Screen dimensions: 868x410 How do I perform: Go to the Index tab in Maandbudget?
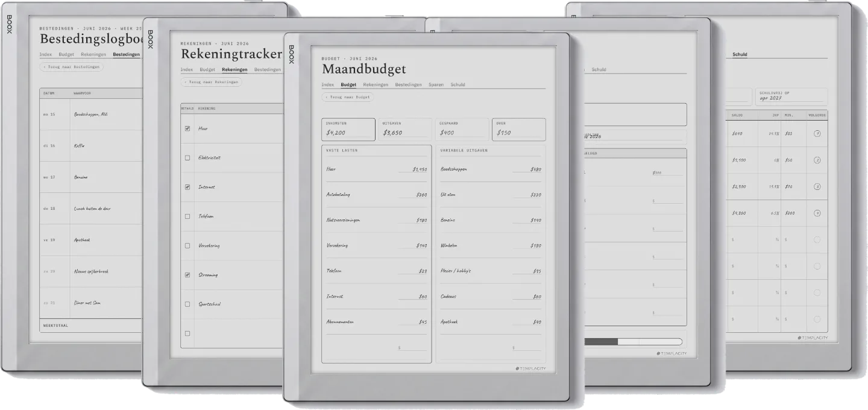tap(328, 84)
